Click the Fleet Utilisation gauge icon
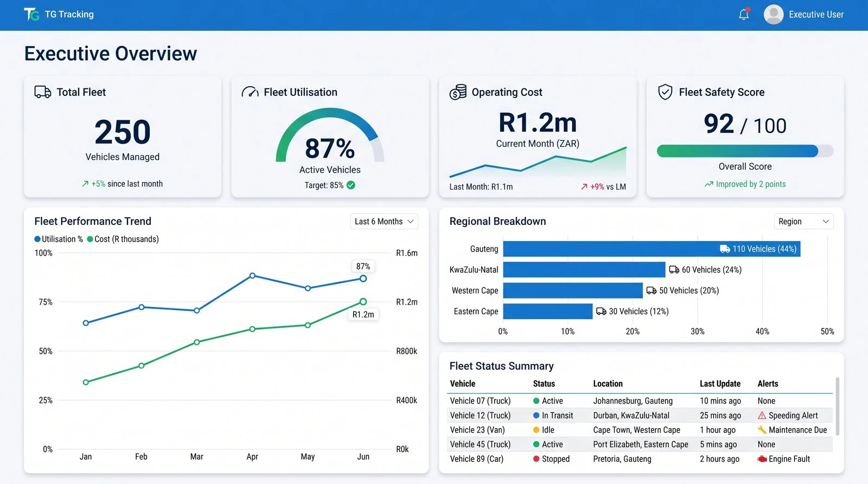Image resolution: width=868 pixels, height=484 pixels. (x=250, y=92)
